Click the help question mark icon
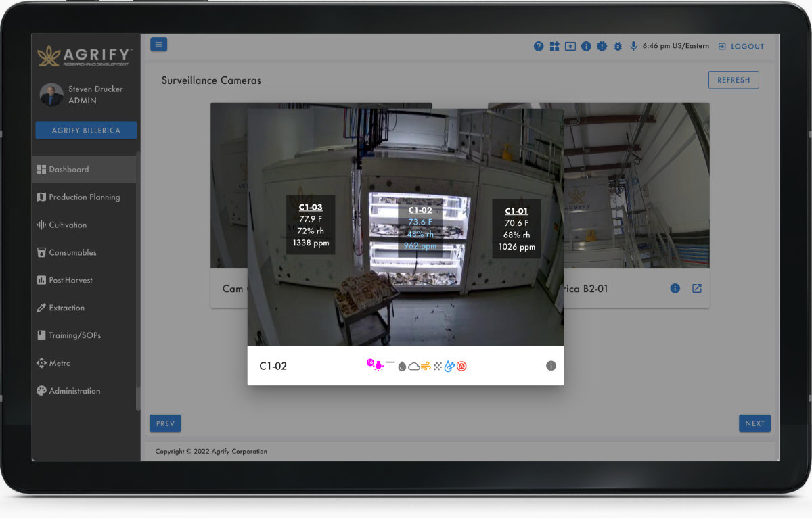The width and height of the screenshot is (812, 518). [539, 46]
